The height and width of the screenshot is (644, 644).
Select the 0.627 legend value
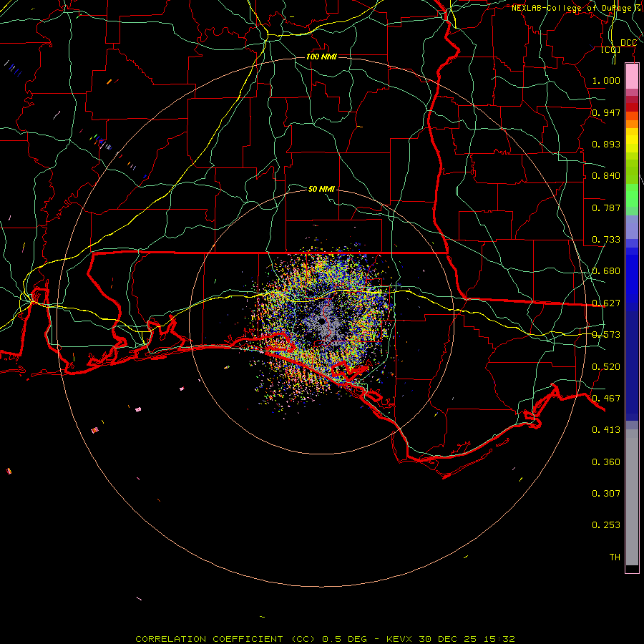coord(606,303)
